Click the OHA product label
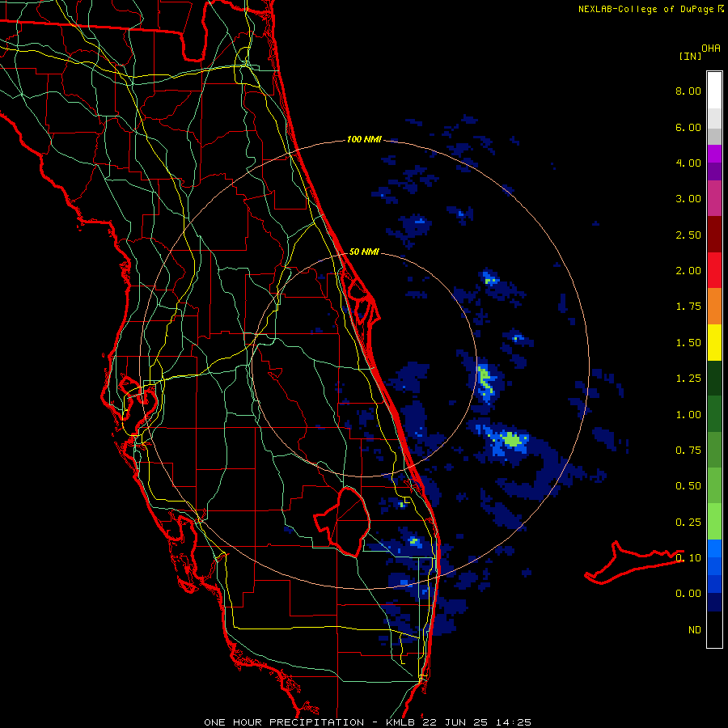 coord(711,48)
